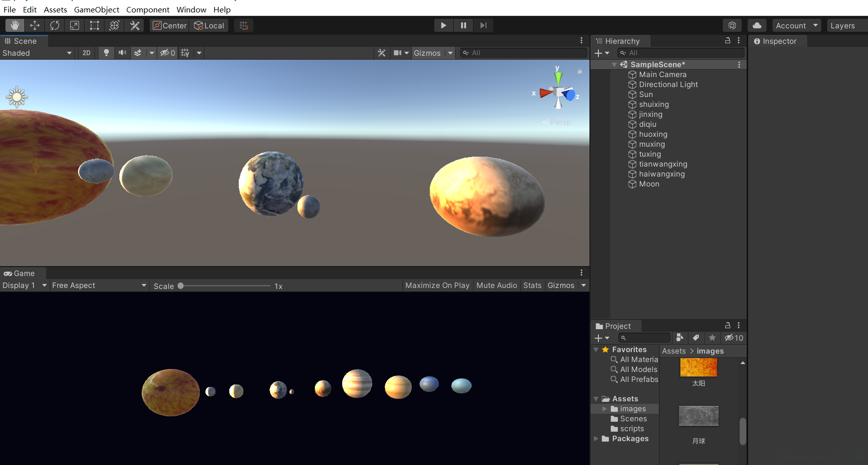Select the Hand tool in the toolbar
This screenshot has height=465, width=868.
(15, 25)
